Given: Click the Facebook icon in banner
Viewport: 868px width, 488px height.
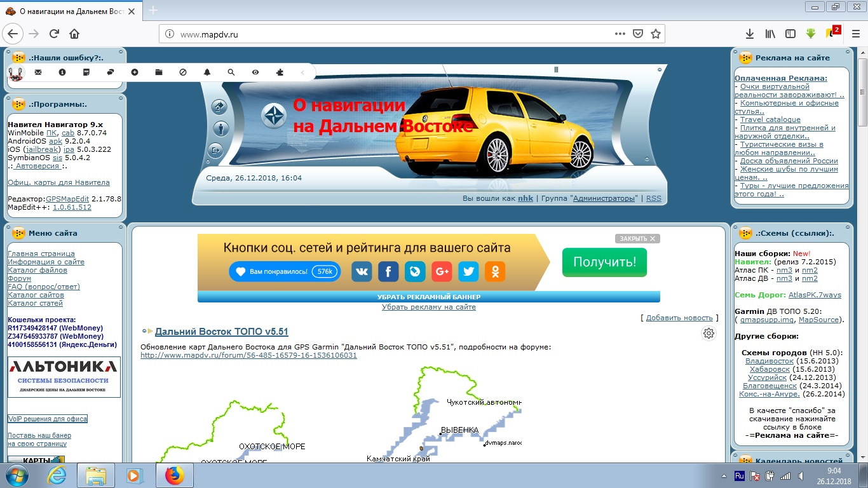Looking at the screenshot, I should pos(388,272).
